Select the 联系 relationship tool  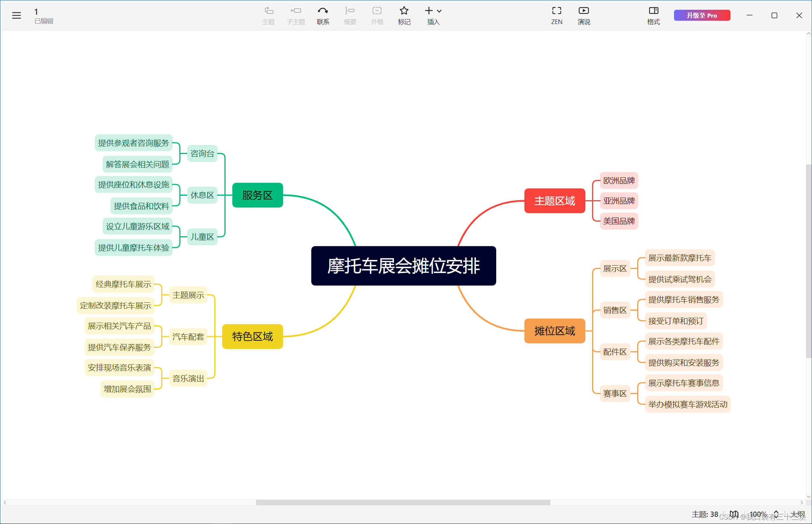pyautogui.click(x=323, y=16)
